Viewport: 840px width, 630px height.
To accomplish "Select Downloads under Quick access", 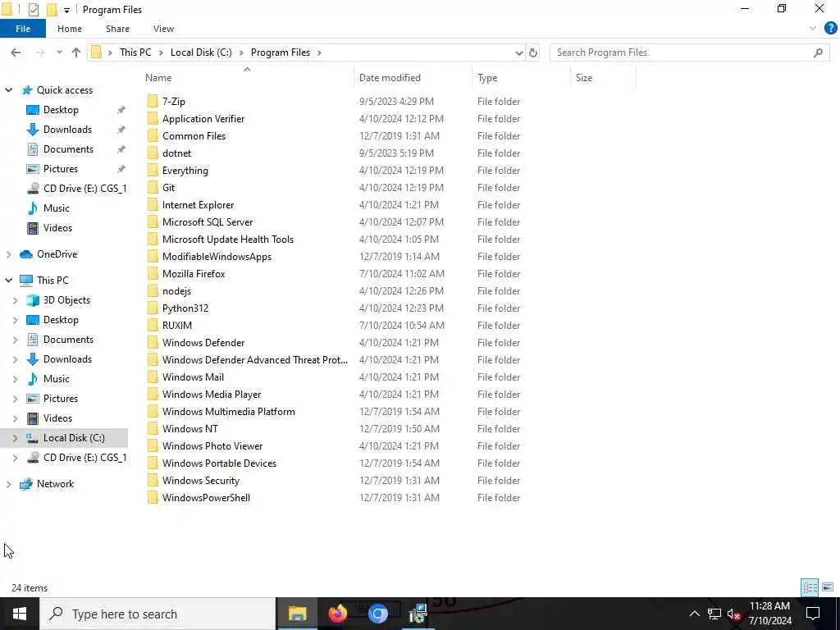I will (67, 130).
